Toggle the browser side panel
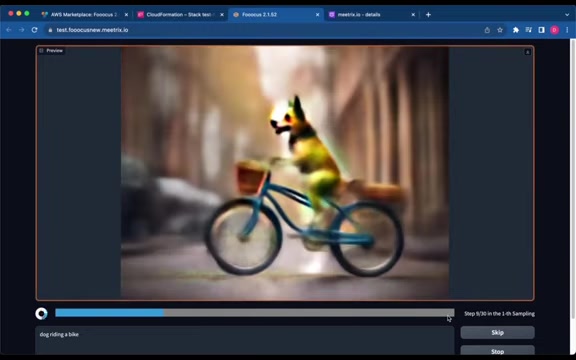576x360 pixels. (x=541, y=30)
